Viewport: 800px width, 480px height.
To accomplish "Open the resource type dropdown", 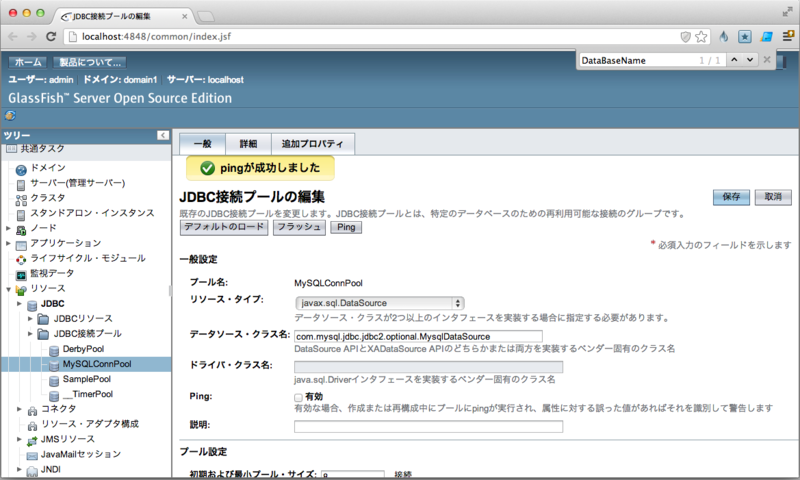I will [x=380, y=303].
